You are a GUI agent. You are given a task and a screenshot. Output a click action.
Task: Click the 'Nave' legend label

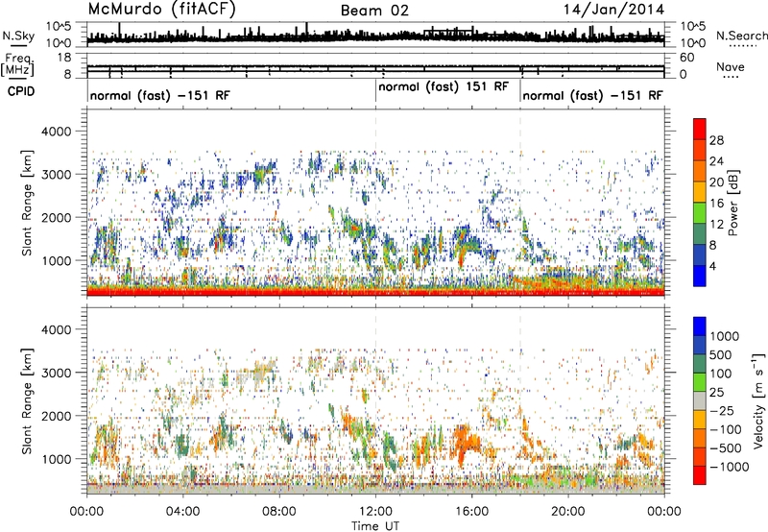pos(731,67)
